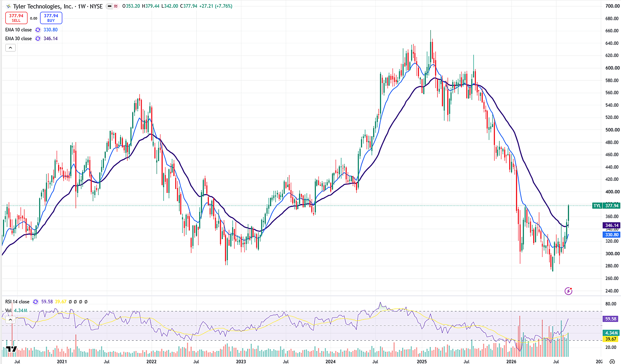Viewport: 621px width, 364px height.
Task: Open the purple lightning bolt events icon
Action: [568, 291]
